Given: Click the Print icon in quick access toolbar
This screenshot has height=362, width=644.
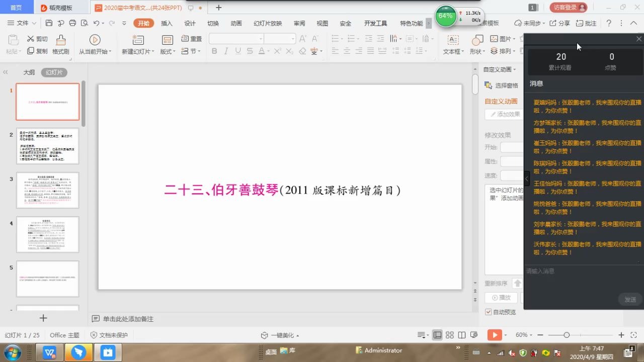Looking at the screenshot, I should pyautogui.click(x=72, y=23).
